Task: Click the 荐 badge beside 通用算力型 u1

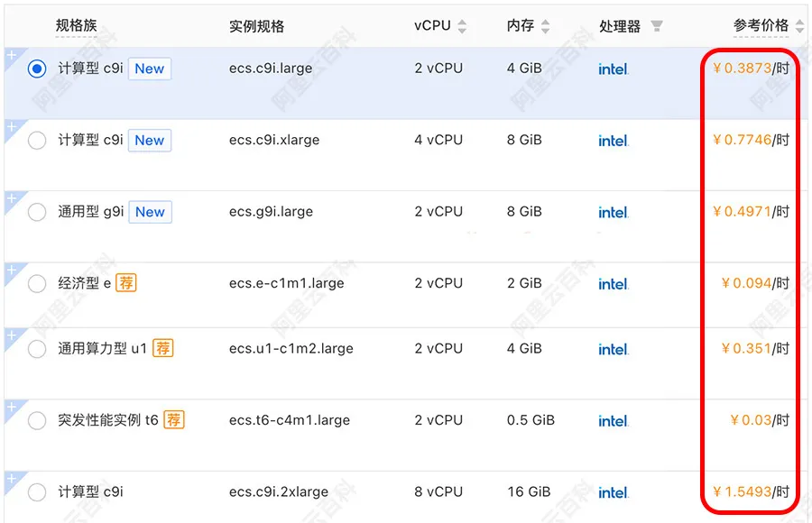Action: tap(162, 348)
